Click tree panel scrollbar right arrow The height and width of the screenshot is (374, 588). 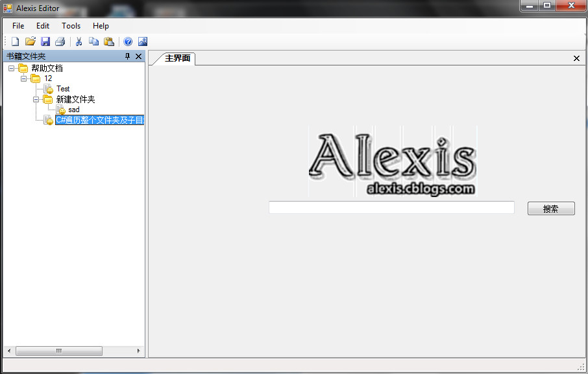pos(138,351)
